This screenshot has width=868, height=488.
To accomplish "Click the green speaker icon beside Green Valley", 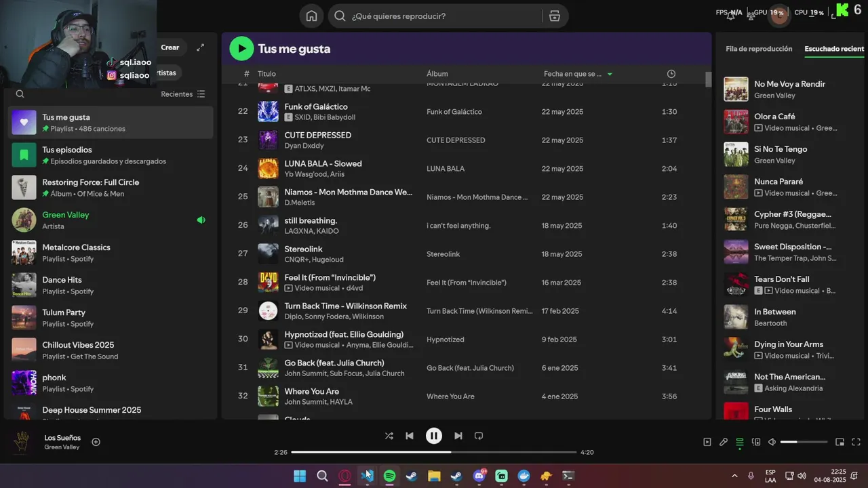I will pyautogui.click(x=201, y=220).
